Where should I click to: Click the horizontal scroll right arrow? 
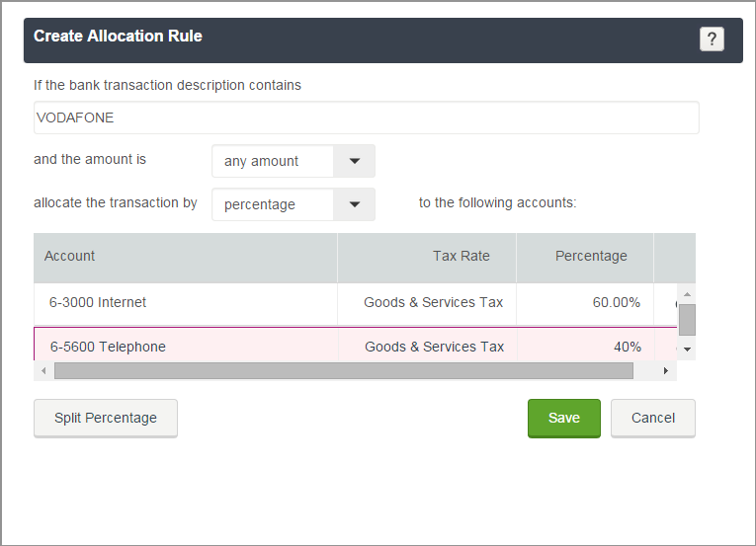666,370
